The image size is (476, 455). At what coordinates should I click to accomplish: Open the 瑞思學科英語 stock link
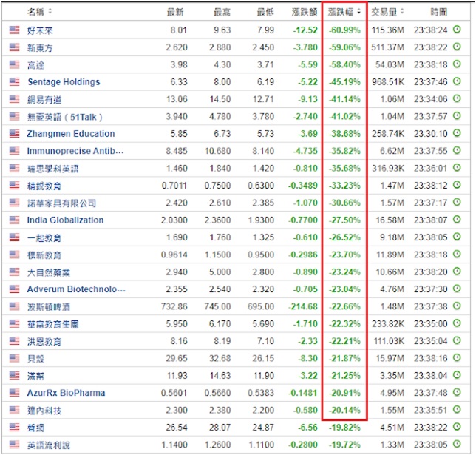tap(52, 169)
